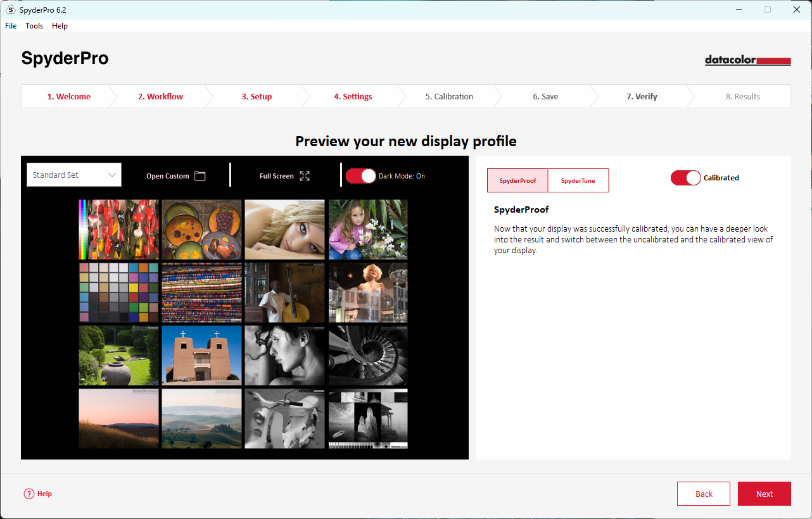Click the Open Custom folder icon
The width and height of the screenshot is (812, 519).
pyautogui.click(x=200, y=176)
